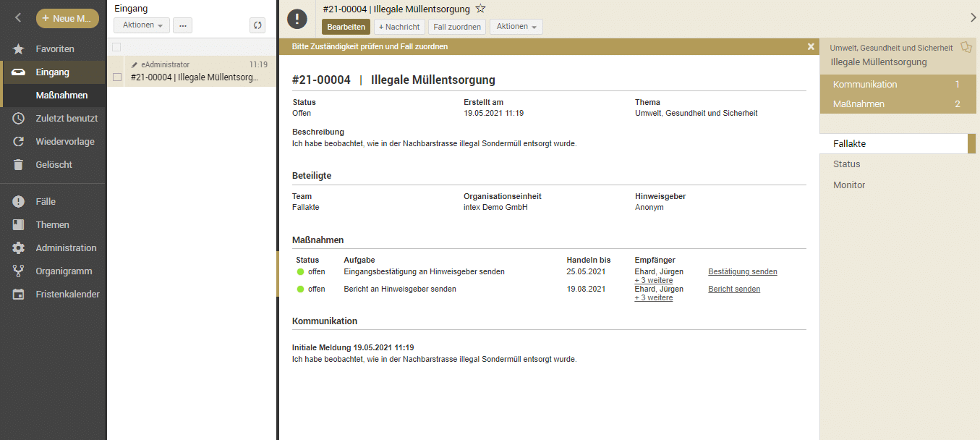Open the Aktionen dropdown in Eingang panel
Viewport: 980px width, 440px height.
[x=142, y=25]
